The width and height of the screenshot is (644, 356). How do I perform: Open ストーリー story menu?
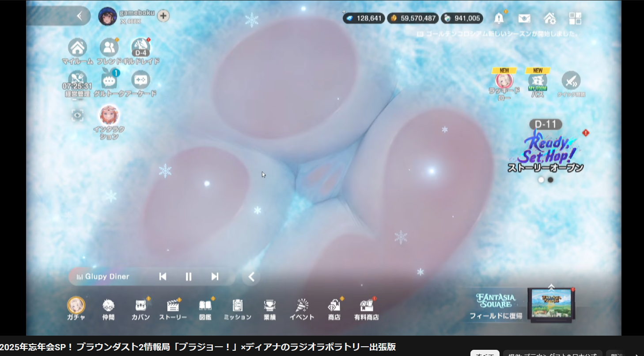(173, 309)
